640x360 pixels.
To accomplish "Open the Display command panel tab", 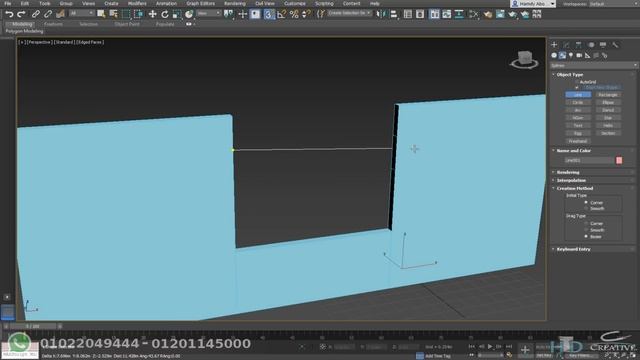I will click(x=603, y=44).
